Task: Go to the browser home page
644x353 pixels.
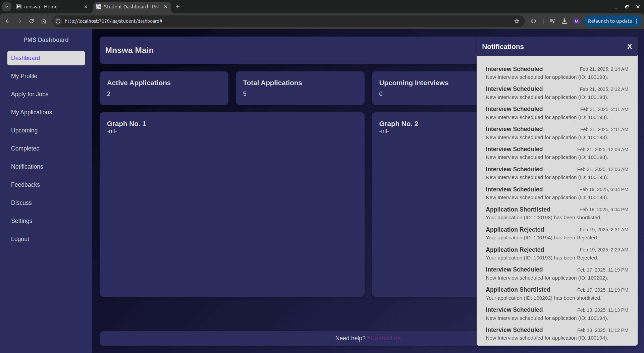Action: click(x=44, y=21)
